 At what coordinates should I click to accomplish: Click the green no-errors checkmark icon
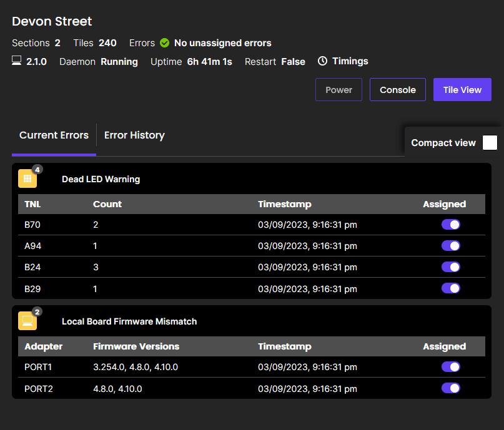coord(165,43)
